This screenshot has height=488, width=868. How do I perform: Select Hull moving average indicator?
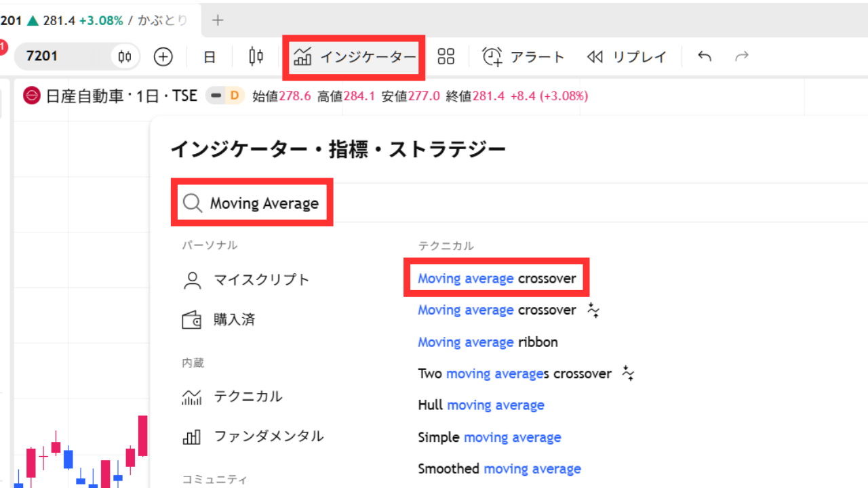tap(481, 405)
